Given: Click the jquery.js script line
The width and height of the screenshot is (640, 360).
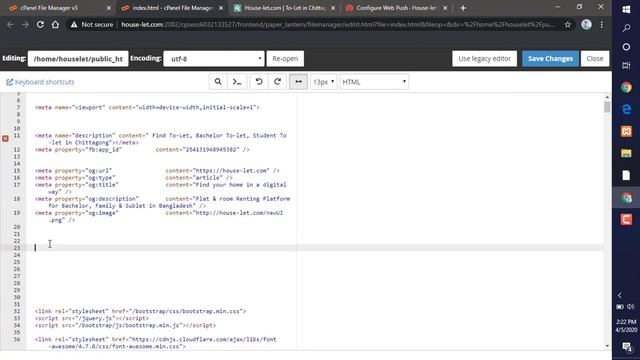Looking at the screenshot, I should pyautogui.click(x=92, y=318).
